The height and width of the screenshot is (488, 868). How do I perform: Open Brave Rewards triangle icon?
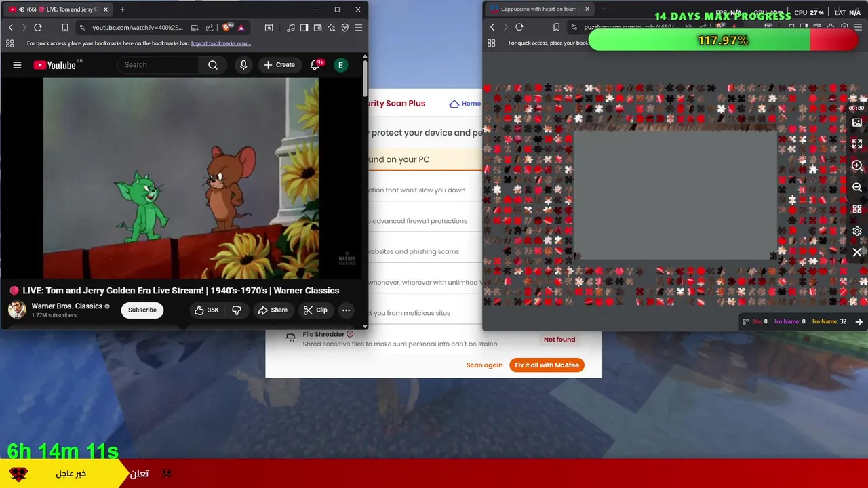pos(241,28)
